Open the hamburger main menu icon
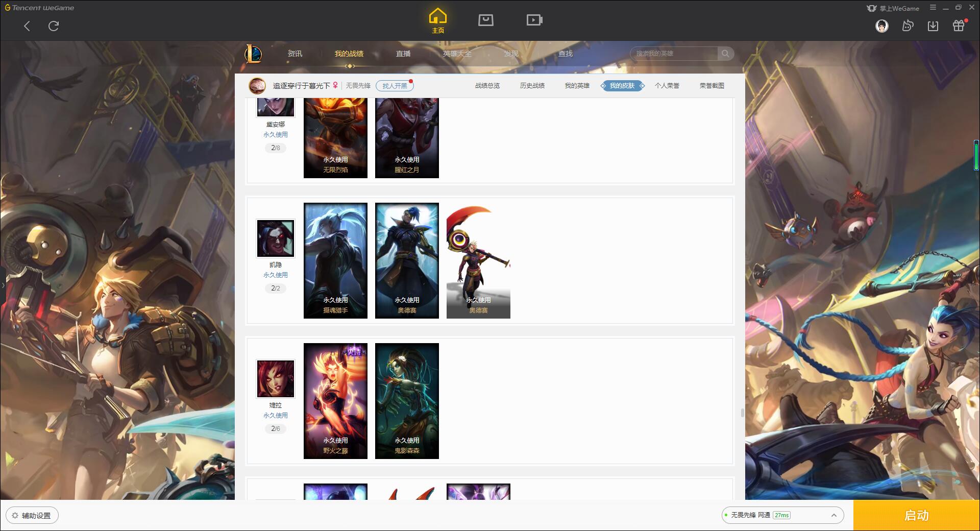This screenshot has height=531, width=980. click(x=933, y=8)
